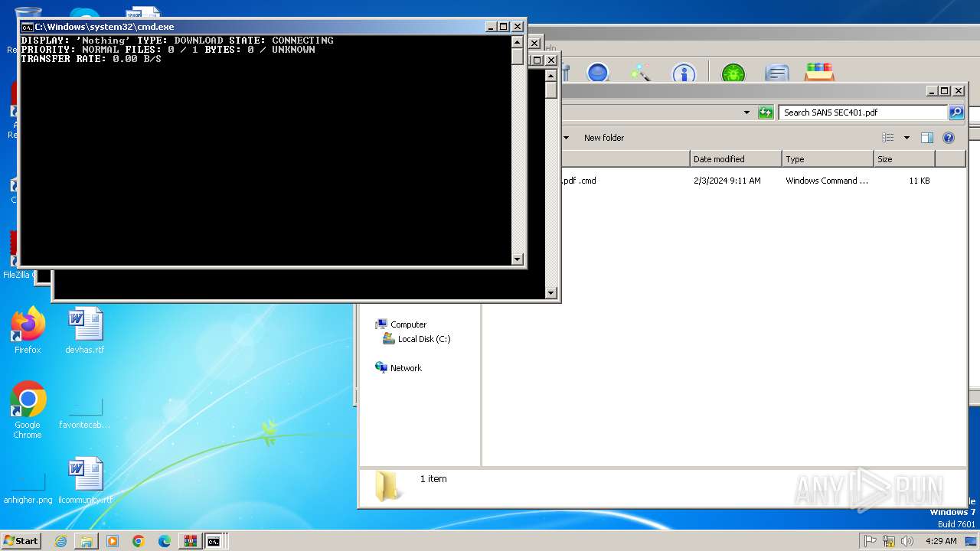Click volume speaker tray icon

coord(907,541)
